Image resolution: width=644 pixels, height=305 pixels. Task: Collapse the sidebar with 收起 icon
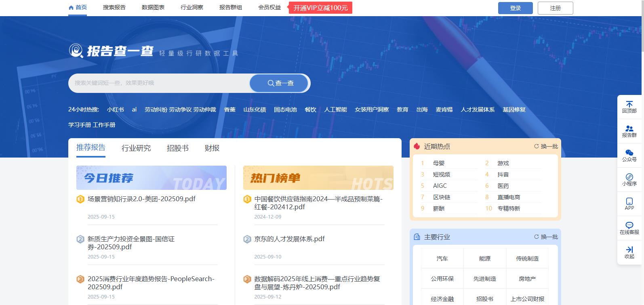click(x=629, y=250)
